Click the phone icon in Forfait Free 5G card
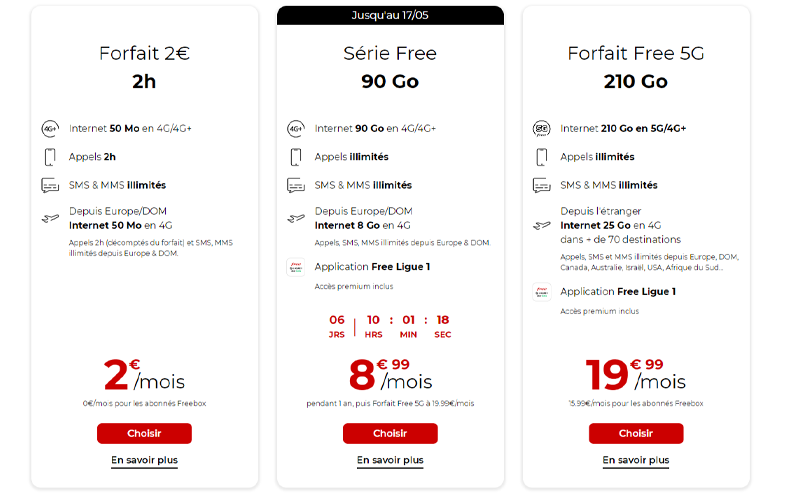The width and height of the screenshot is (800, 500). (542, 157)
